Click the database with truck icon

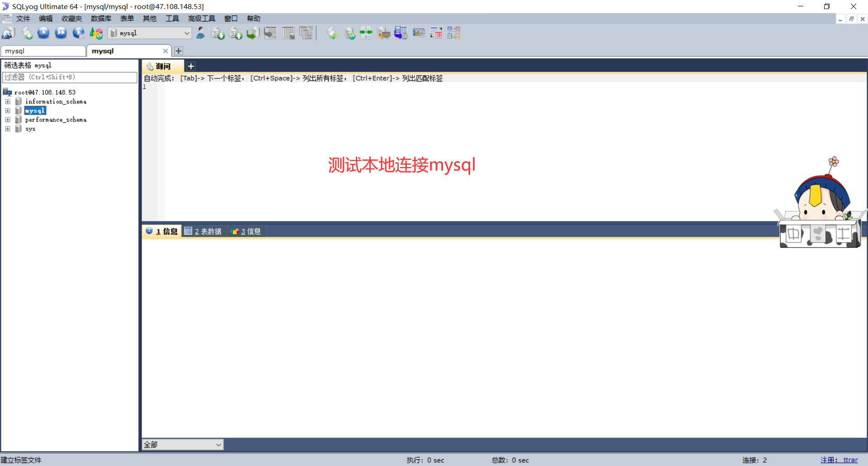[x=384, y=33]
